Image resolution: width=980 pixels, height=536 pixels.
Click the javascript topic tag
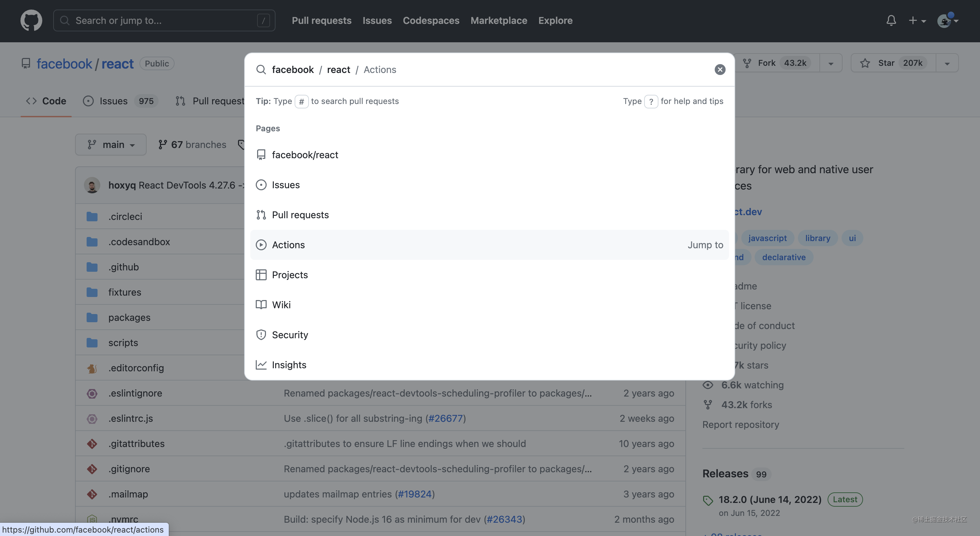(x=767, y=238)
